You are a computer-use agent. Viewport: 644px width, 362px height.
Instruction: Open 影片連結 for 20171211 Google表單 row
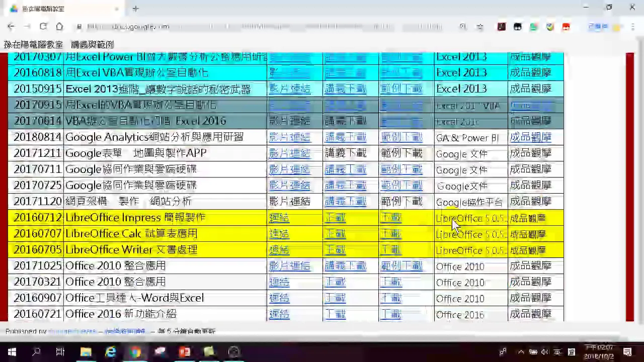(289, 153)
